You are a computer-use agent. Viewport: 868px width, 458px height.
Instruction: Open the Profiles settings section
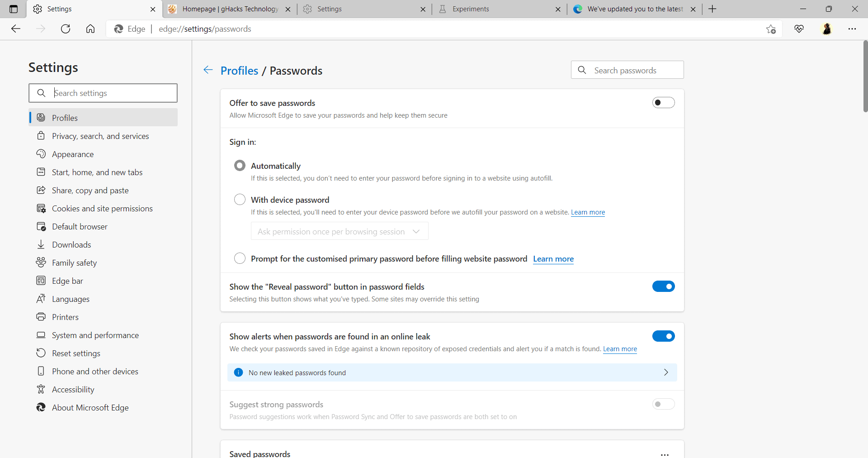[64, 117]
